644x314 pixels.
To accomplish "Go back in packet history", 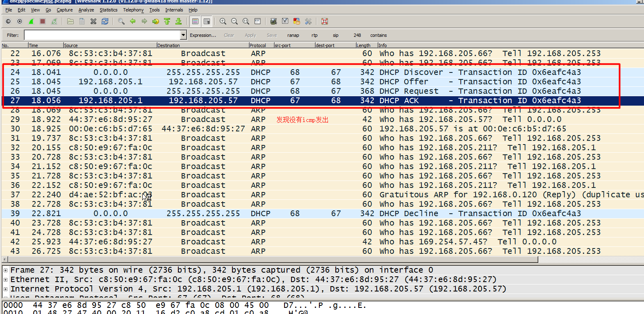I will (133, 21).
